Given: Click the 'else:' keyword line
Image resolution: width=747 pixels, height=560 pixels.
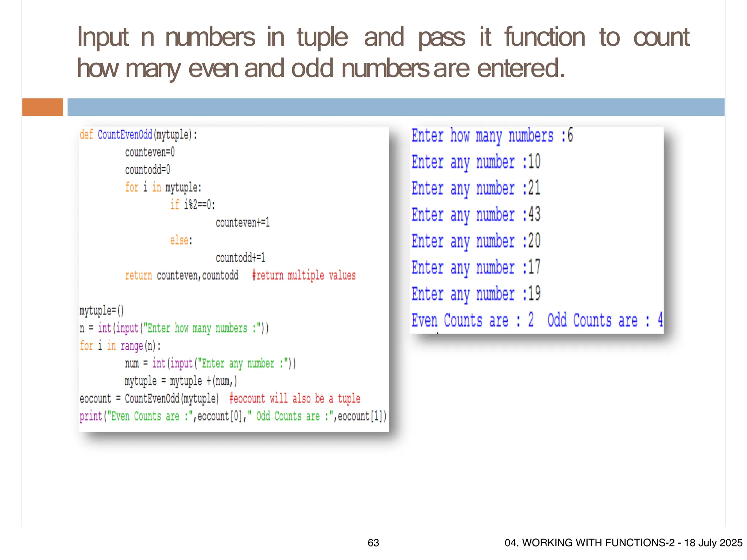Looking at the screenshot, I should tap(181, 240).
